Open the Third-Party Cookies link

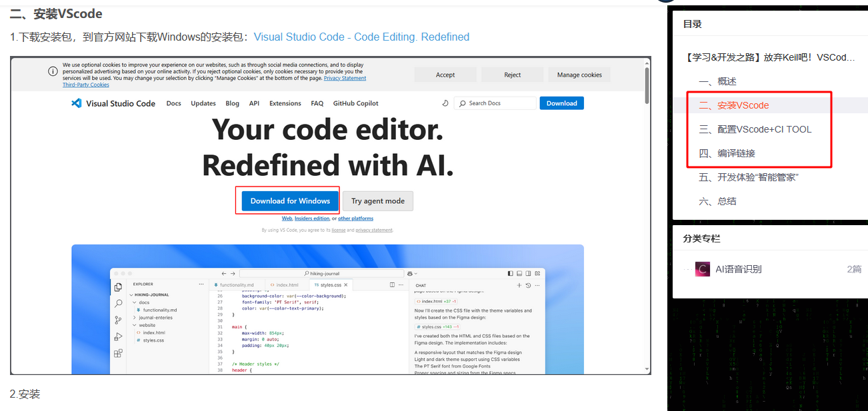pos(86,85)
